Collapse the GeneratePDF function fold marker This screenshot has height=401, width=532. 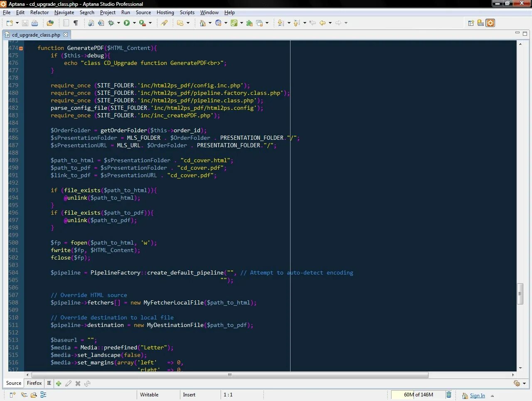pos(21,48)
